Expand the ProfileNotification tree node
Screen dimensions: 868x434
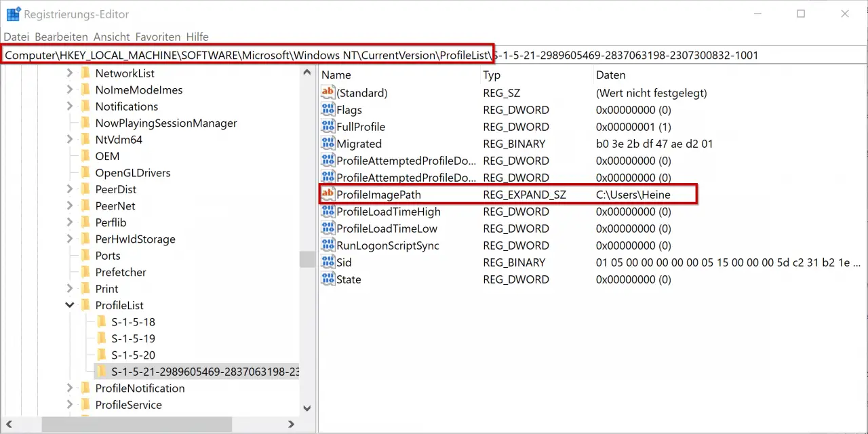pos(69,389)
